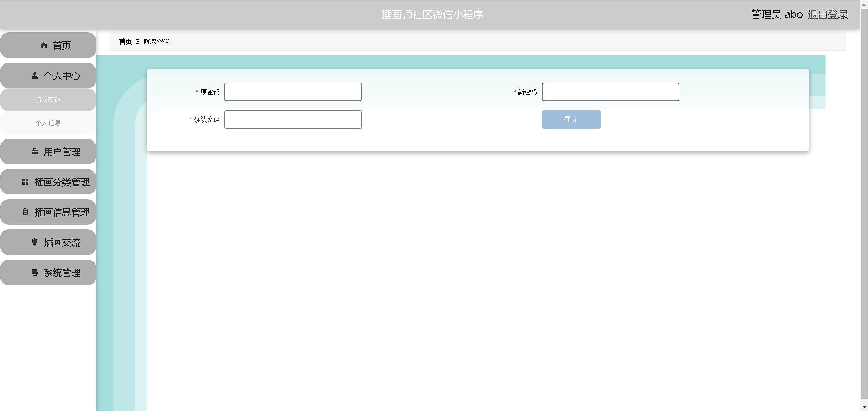Collapse the 个人中心 menu section
This screenshot has width=868, height=411.
tap(62, 76)
